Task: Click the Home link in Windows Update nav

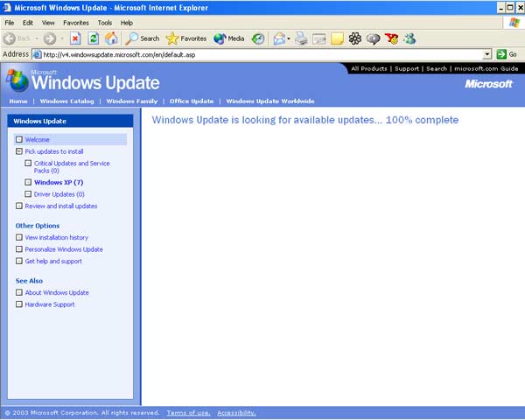Action: (18, 101)
